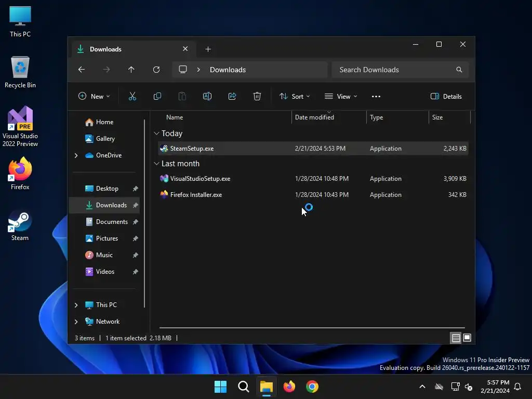This screenshot has height=399, width=532.
Task: Select VisualStudioSetup.exe file
Action: pyautogui.click(x=313, y=179)
